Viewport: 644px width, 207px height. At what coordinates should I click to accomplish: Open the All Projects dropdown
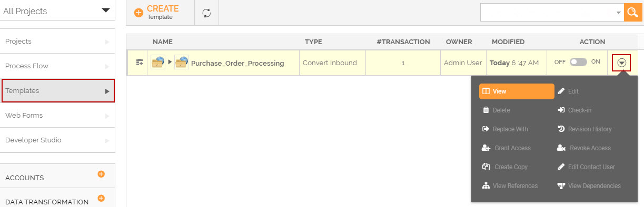point(57,11)
